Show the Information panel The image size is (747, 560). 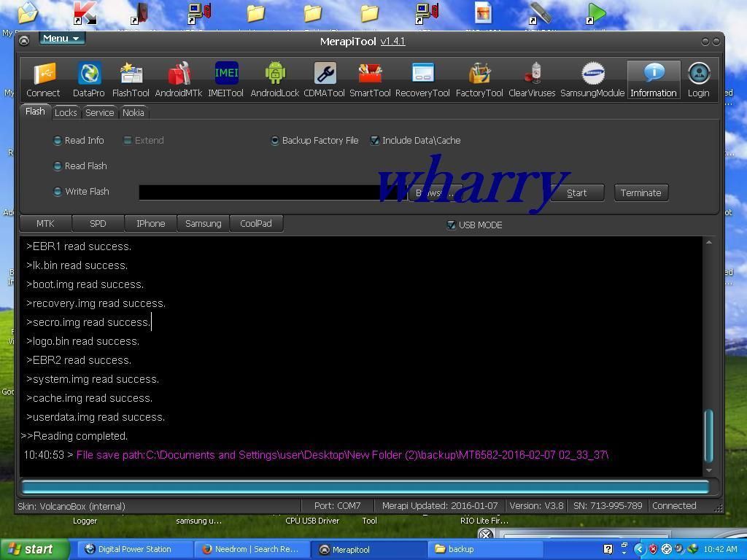654,79
